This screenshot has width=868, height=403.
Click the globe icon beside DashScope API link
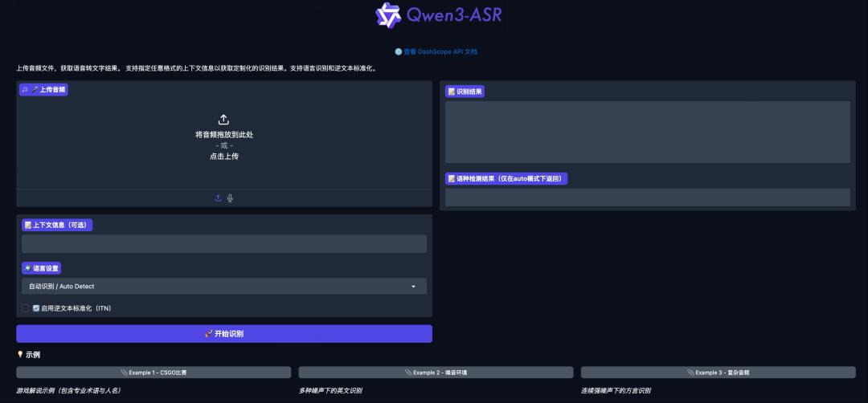(x=398, y=51)
